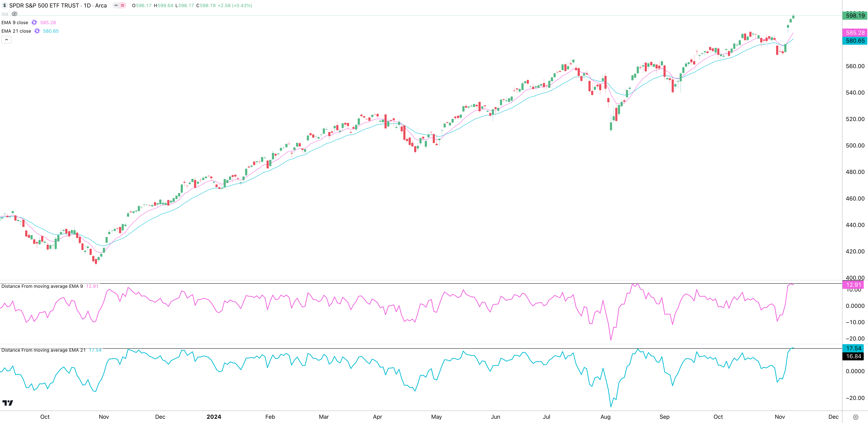This screenshot has height=423, width=868.
Task: Click the cyan 580.65 EMA price label
Action: coord(855,40)
